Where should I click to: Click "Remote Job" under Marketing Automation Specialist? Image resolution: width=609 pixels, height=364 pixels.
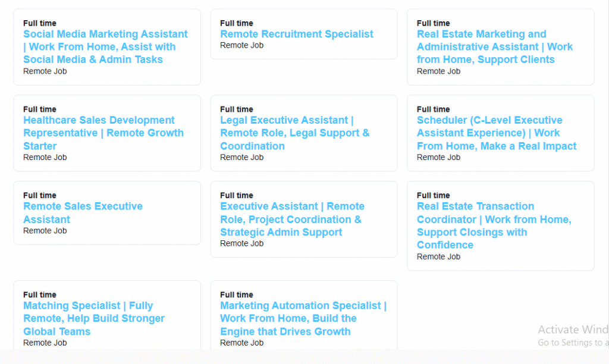point(241,343)
